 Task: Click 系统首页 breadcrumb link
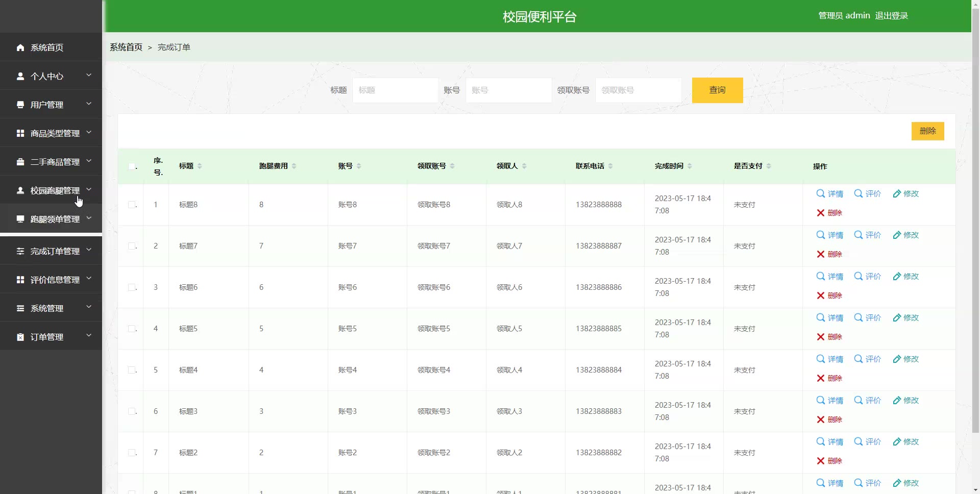[126, 47]
